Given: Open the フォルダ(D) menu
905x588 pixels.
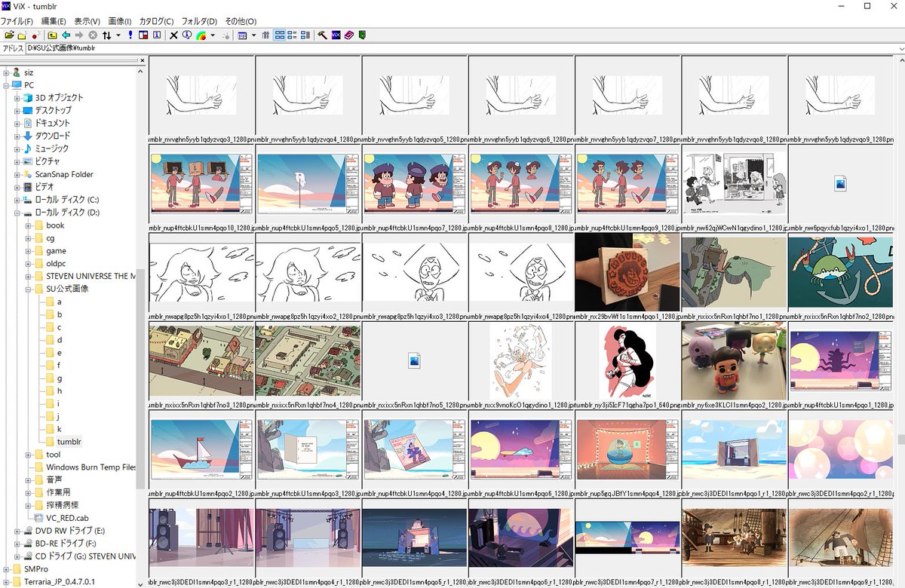Looking at the screenshot, I should (200, 21).
